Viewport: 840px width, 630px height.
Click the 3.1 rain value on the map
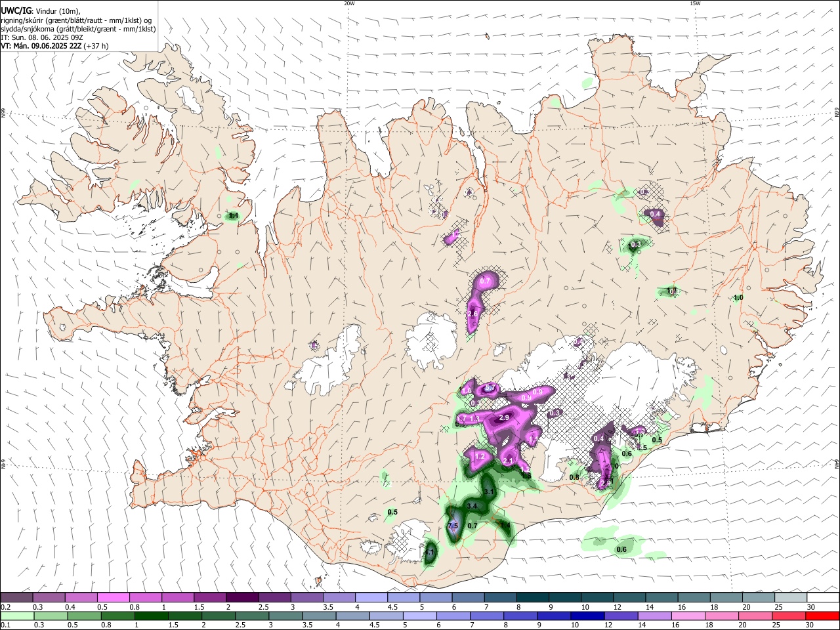[488, 492]
